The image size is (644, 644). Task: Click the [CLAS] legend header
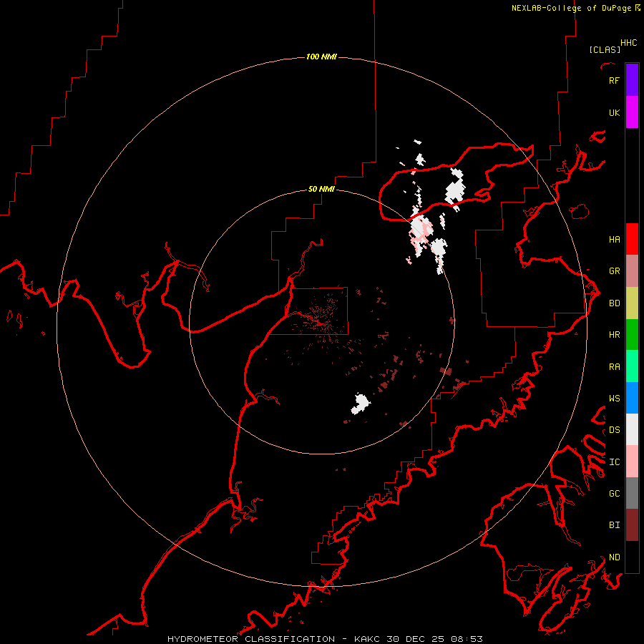click(x=605, y=49)
